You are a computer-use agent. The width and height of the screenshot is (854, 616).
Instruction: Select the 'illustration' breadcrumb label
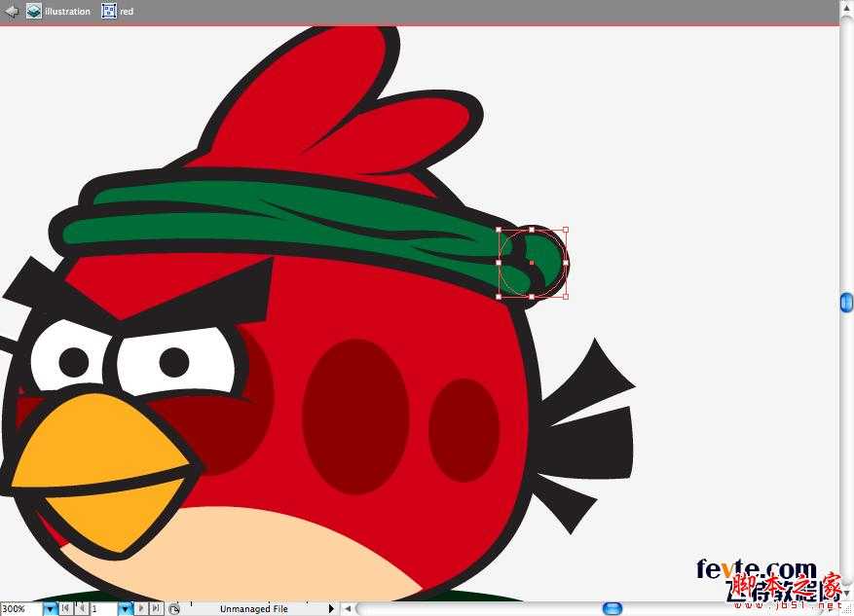point(67,12)
